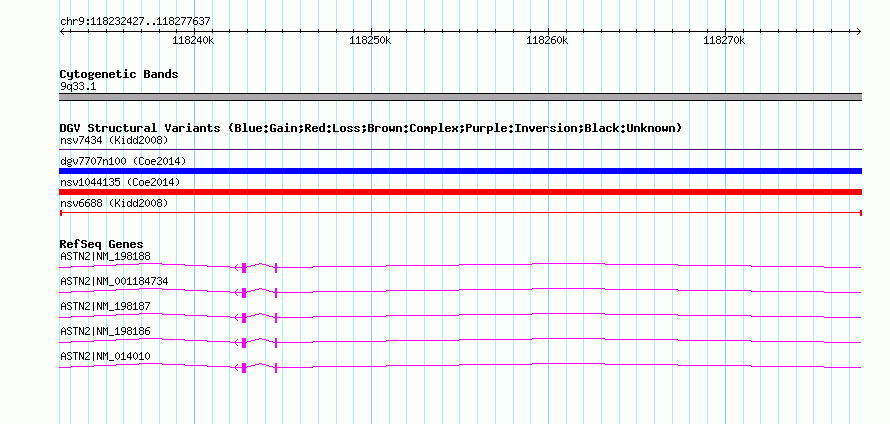
Task: Click the 118250k ruler tick label
Action: tap(371, 40)
